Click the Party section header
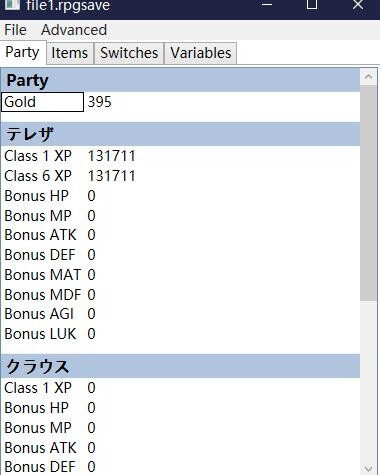 pyautogui.click(x=180, y=80)
